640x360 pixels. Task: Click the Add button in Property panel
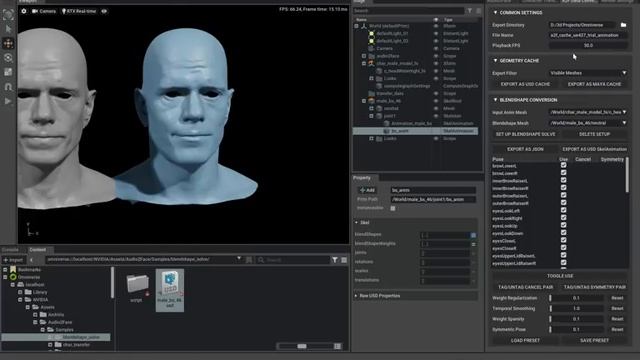coord(367,190)
